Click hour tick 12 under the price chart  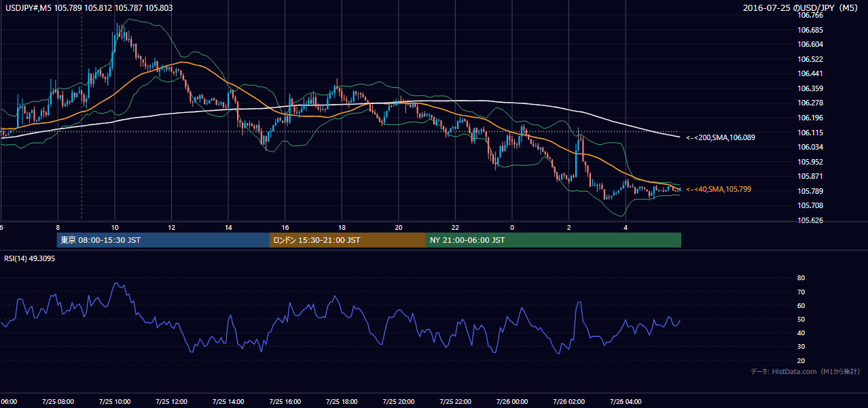[172, 228]
